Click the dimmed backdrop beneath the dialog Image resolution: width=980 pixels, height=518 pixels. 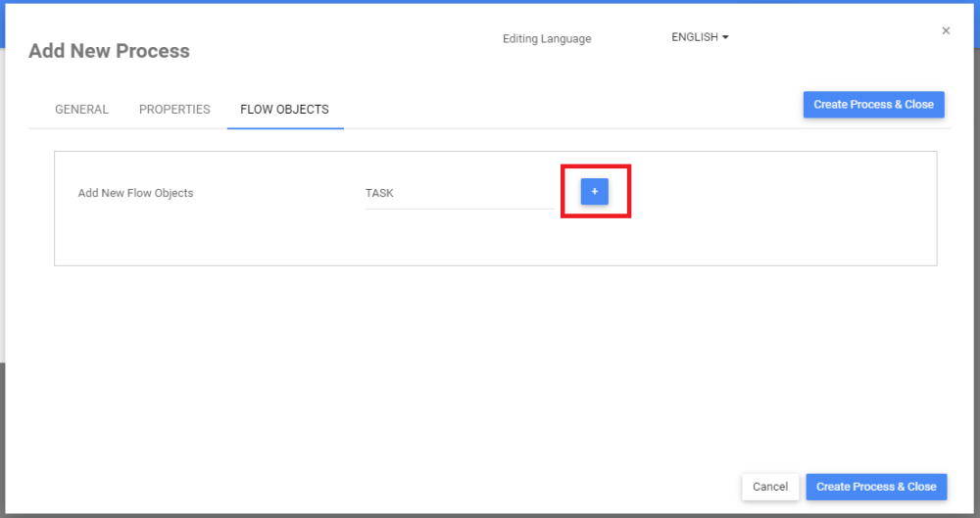click(x=490, y=515)
